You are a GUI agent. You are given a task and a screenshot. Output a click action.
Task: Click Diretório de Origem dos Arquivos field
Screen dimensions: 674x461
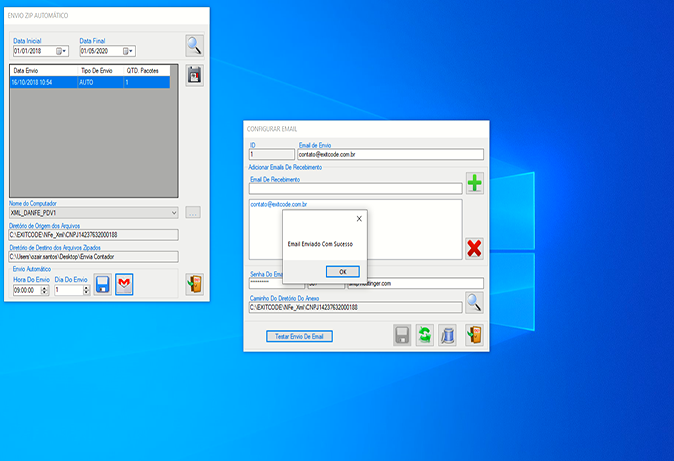pyautogui.click(x=94, y=235)
